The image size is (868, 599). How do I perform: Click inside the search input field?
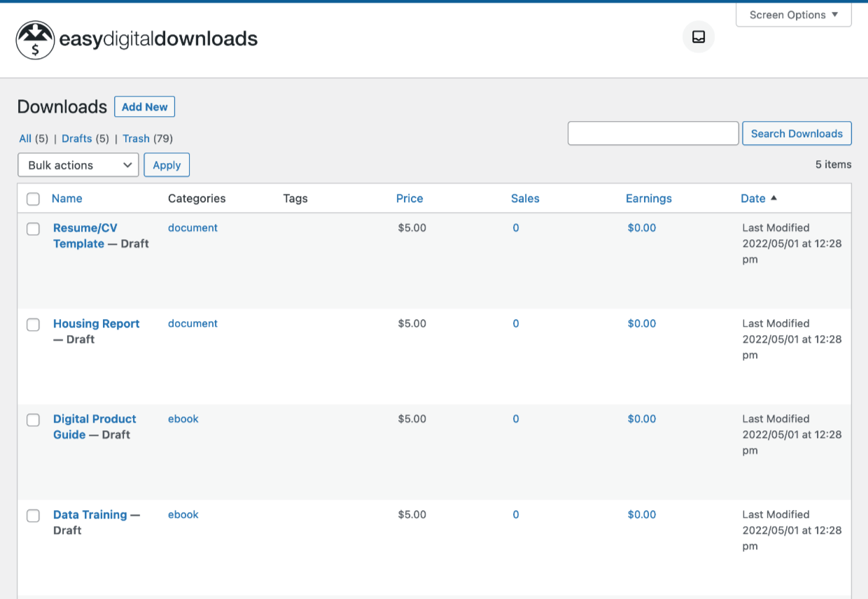(652, 133)
